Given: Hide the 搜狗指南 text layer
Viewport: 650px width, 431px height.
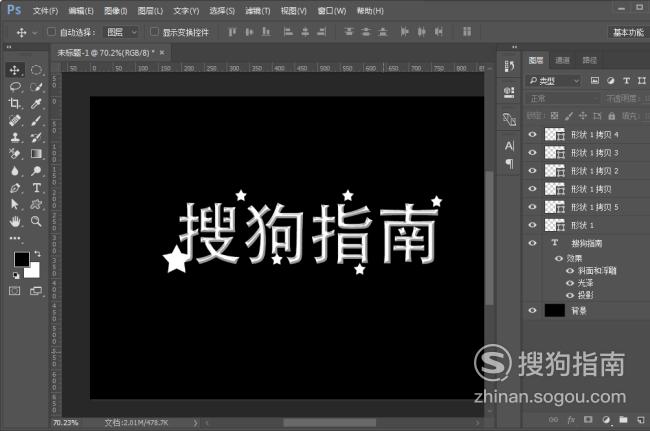Looking at the screenshot, I should [532, 243].
